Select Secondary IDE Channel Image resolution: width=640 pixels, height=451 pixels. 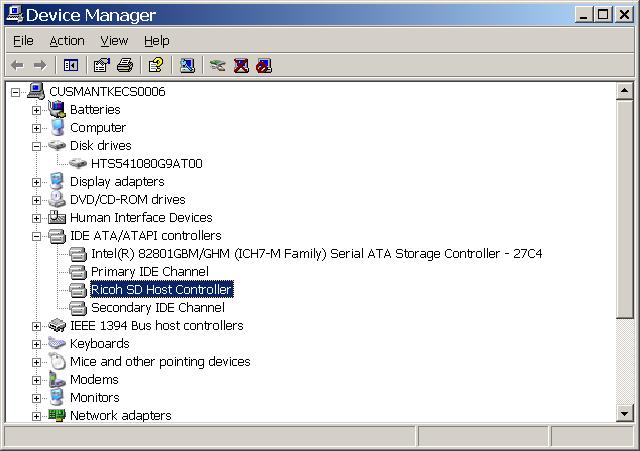point(158,307)
